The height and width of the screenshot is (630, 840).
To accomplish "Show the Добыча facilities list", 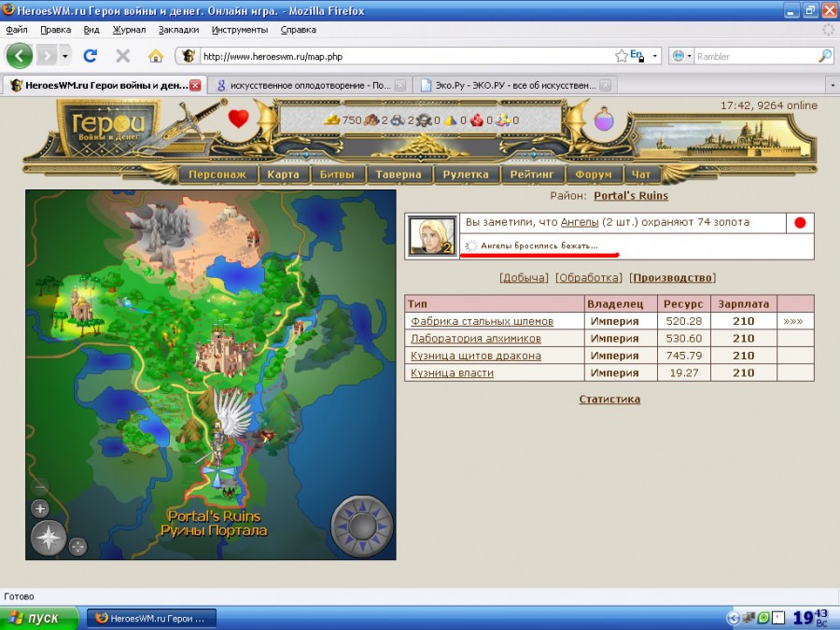I will click(524, 277).
